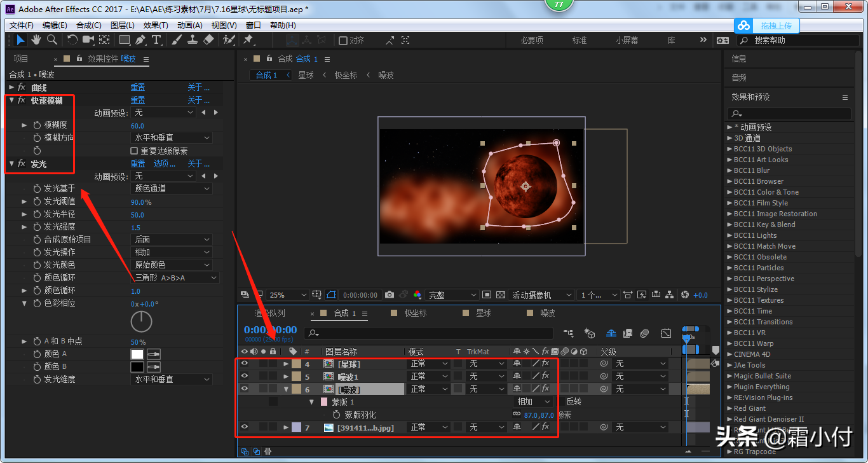Select the Zoom magnifier tool
This screenshot has width=868, height=463.
[x=51, y=40]
